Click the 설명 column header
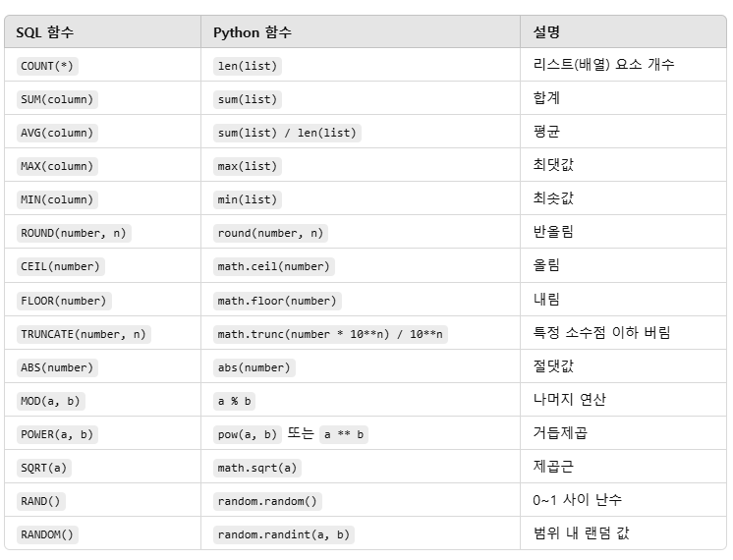The width and height of the screenshot is (733, 560). [x=546, y=32]
